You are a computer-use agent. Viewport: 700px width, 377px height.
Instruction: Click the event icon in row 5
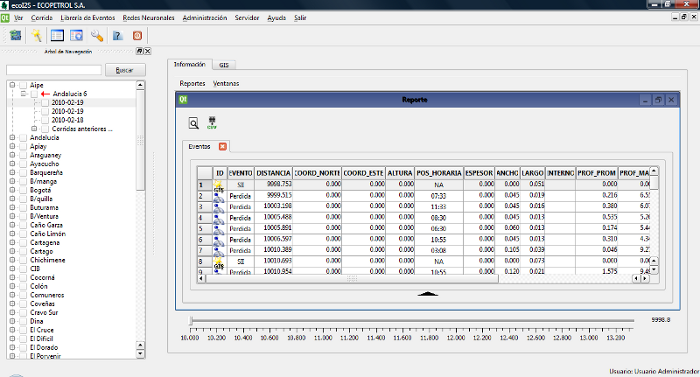point(218,229)
